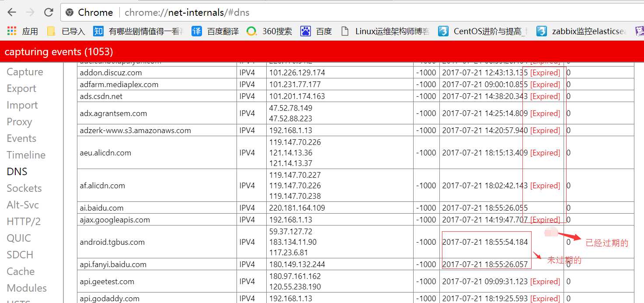This screenshot has height=303, width=644.
Task: Open the 360搜索 bookmark
Action: pyautogui.click(x=269, y=31)
